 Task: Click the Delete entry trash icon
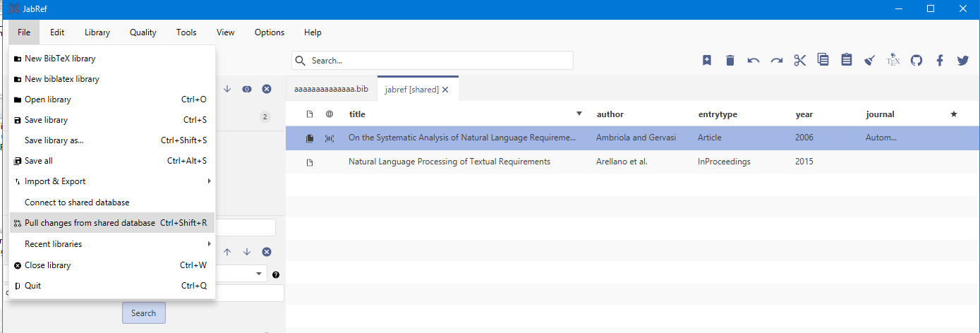pyautogui.click(x=730, y=61)
